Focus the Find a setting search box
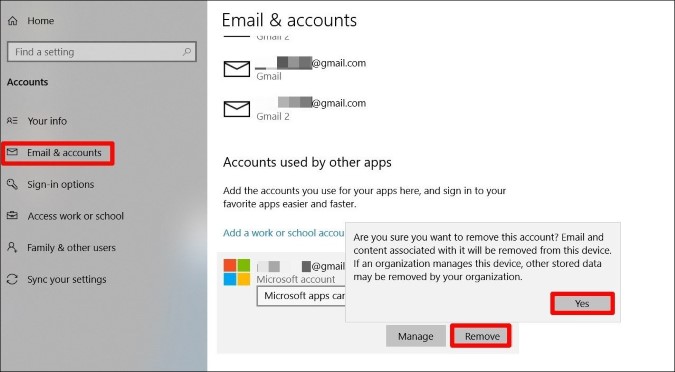675x372 pixels. pyautogui.click(x=102, y=52)
